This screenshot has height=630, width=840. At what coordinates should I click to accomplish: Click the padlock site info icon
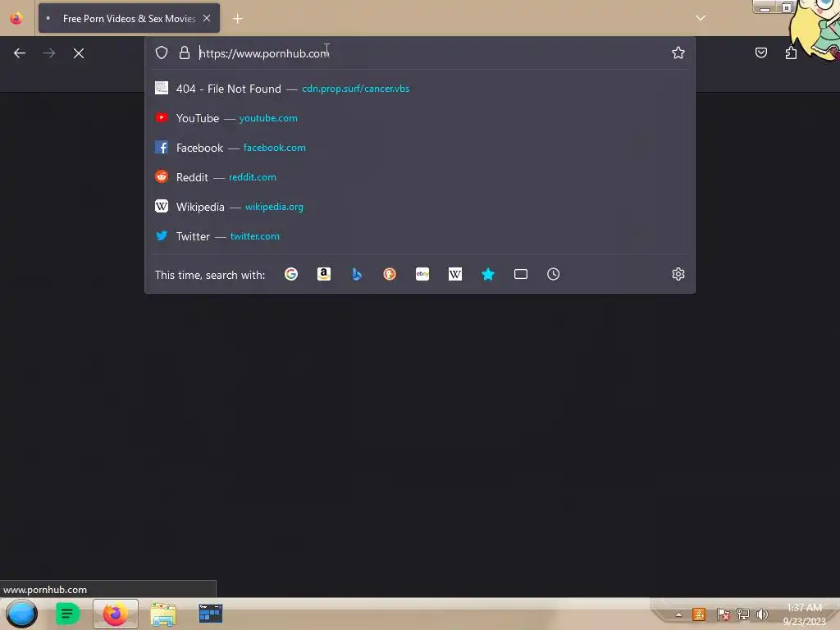[x=185, y=52]
